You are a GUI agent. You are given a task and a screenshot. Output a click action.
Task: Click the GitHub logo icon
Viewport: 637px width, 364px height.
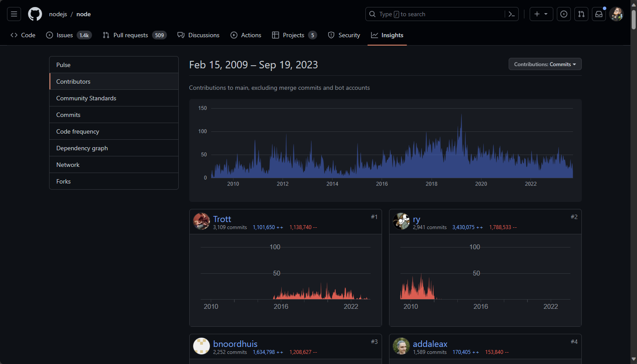click(35, 14)
